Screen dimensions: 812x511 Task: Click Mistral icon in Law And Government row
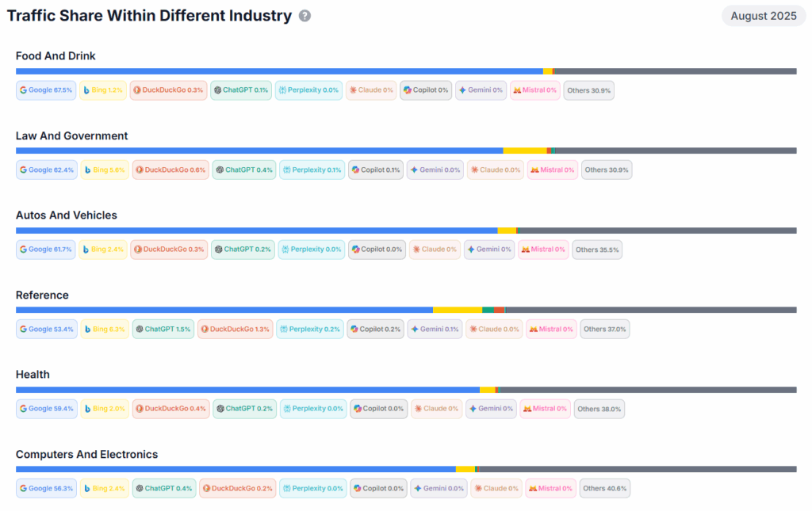(534, 170)
